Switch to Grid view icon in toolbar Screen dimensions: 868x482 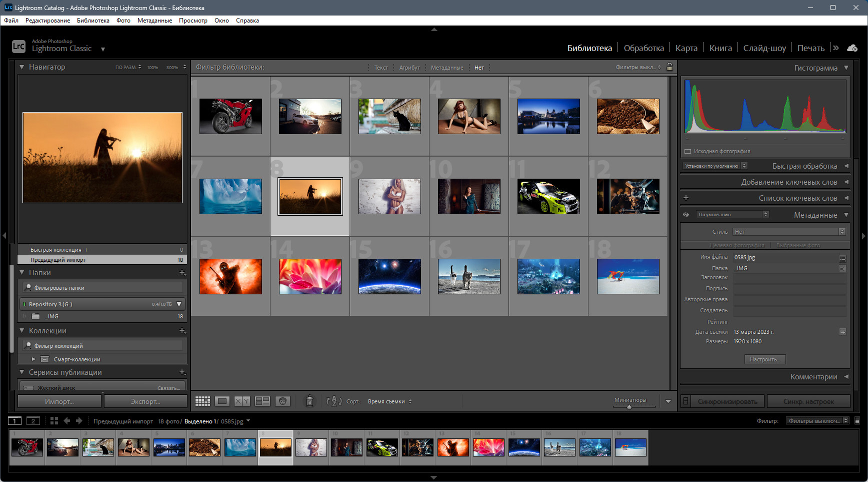pyautogui.click(x=202, y=401)
